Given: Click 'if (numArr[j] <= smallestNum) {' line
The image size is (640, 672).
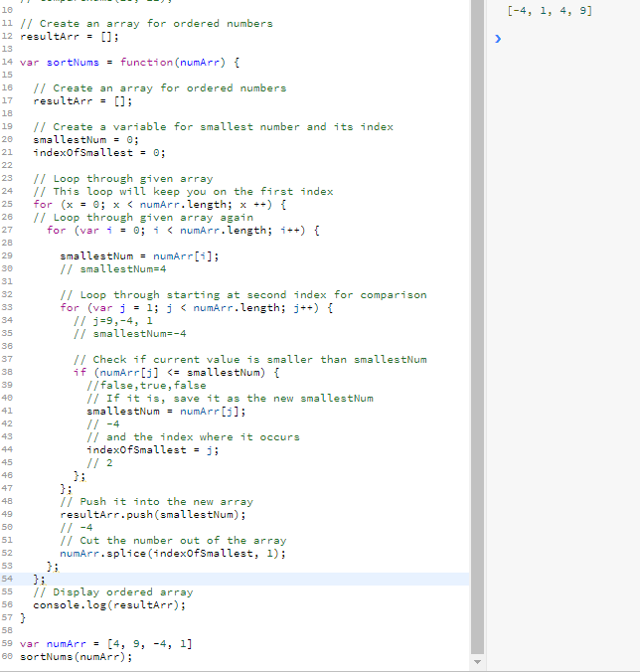Looking at the screenshot, I should pos(177,372).
